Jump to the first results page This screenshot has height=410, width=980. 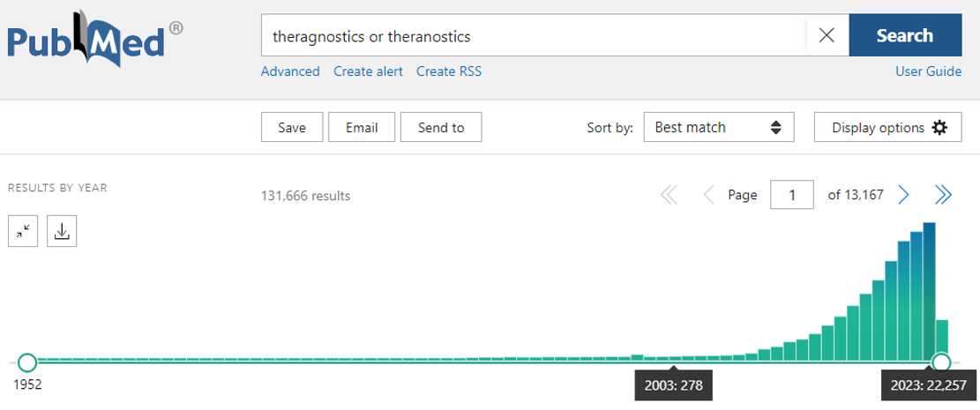click(670, 196)
